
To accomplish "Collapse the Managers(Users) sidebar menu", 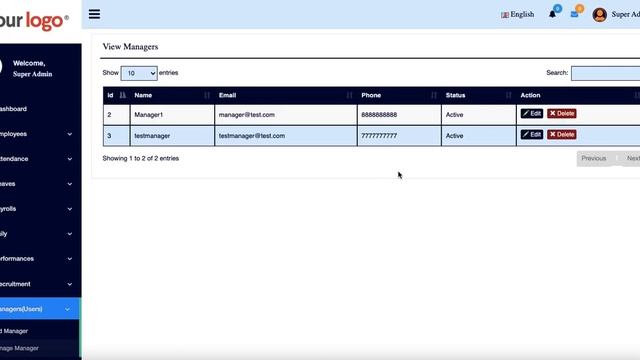I will tap(40, 309).
